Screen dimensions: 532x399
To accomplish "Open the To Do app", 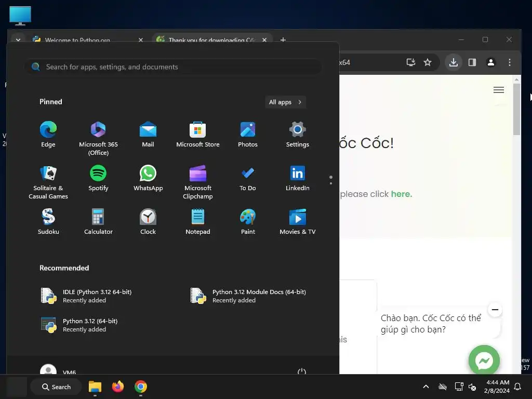I will (x=248, y=178).
